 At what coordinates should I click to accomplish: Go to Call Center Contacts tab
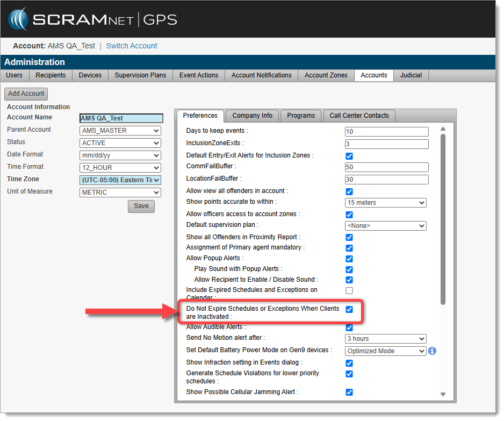(359, 116)
